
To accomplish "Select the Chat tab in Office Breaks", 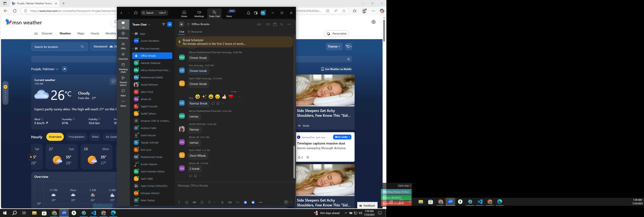I will (x=182, y=32).
